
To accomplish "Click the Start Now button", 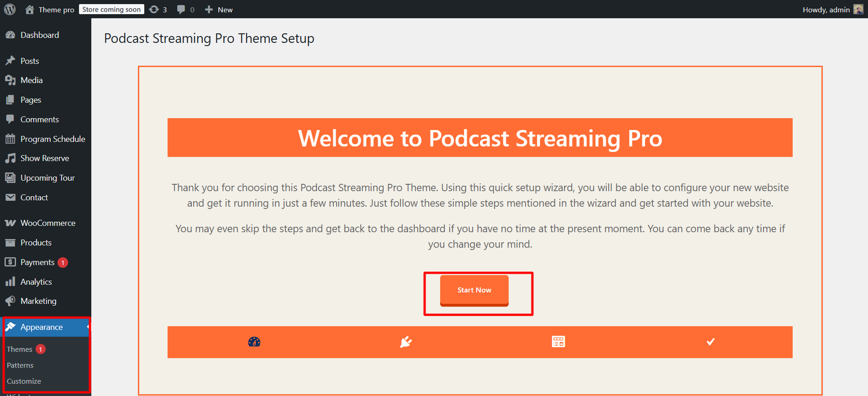I will pos(474,290).
